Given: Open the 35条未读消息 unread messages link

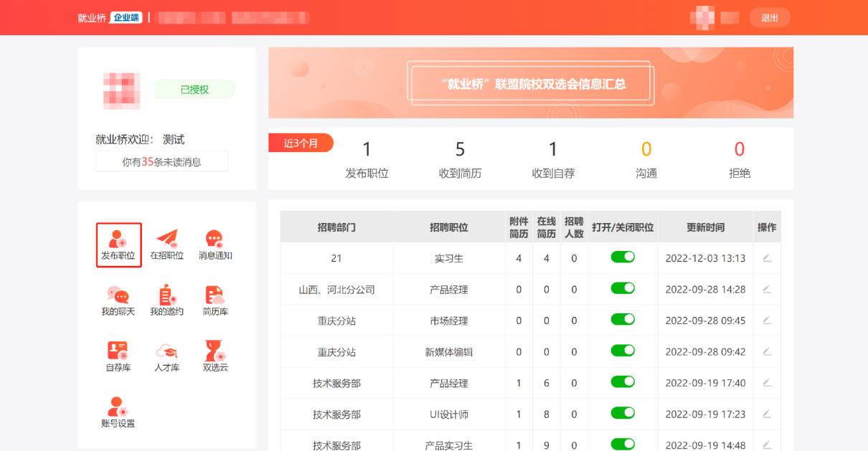Looking at the screenshot, I should (x=162, y=162).
